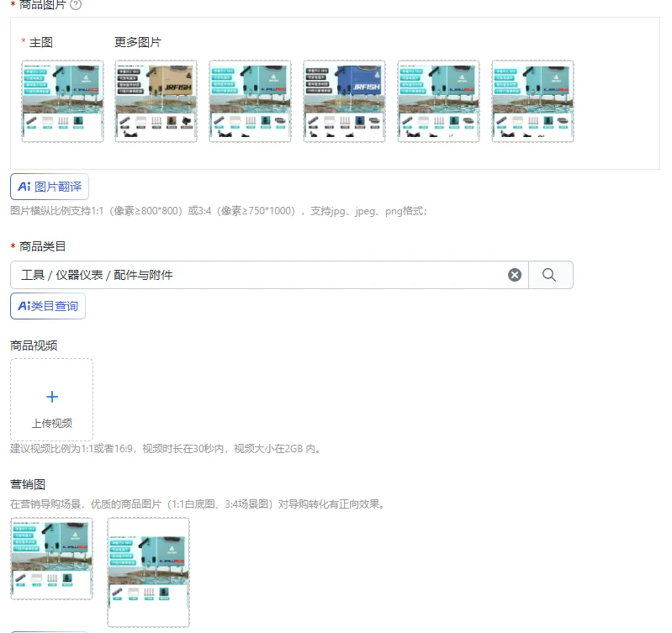Select the tall 3:4 营销图 thumbnail
672x633 pixels.
[x=148, y=572]
